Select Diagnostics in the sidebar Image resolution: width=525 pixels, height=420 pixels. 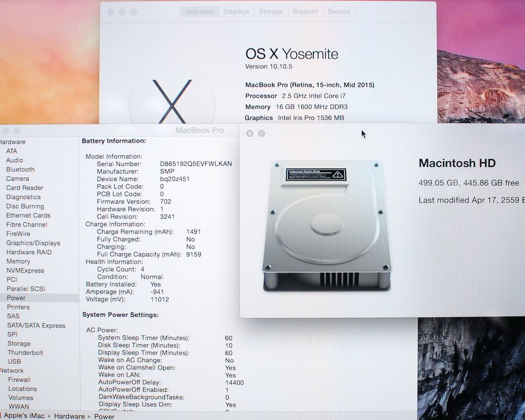click(24, 197)
